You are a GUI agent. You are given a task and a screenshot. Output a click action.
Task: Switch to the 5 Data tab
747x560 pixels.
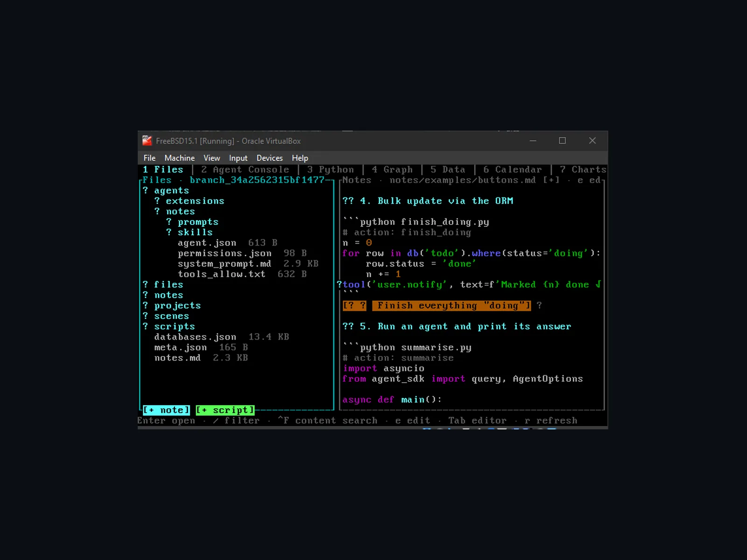(448, 169)
